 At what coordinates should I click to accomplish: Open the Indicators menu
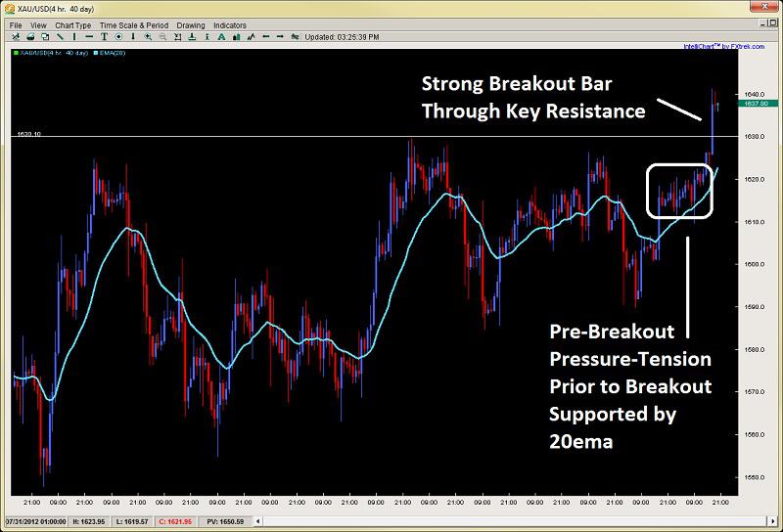coord(230,25)
